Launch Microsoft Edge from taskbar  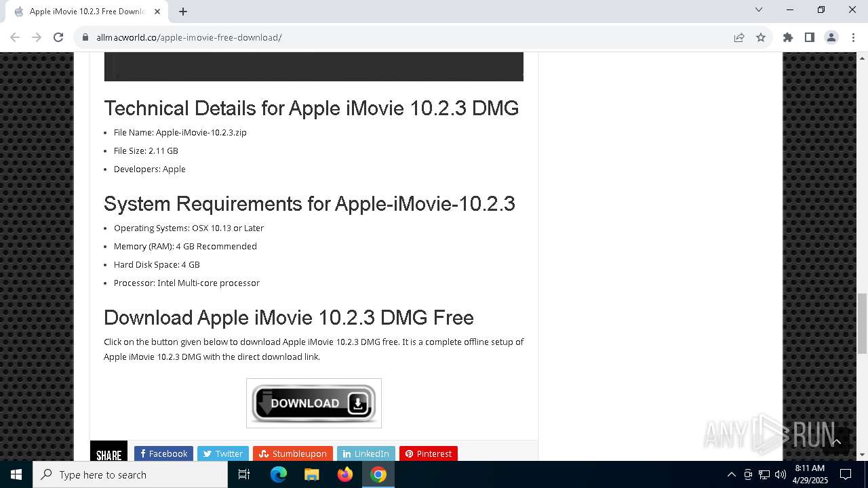[x=279, y=474]
